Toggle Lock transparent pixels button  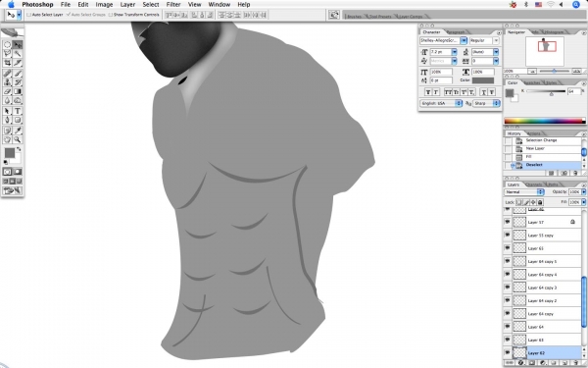519,202
